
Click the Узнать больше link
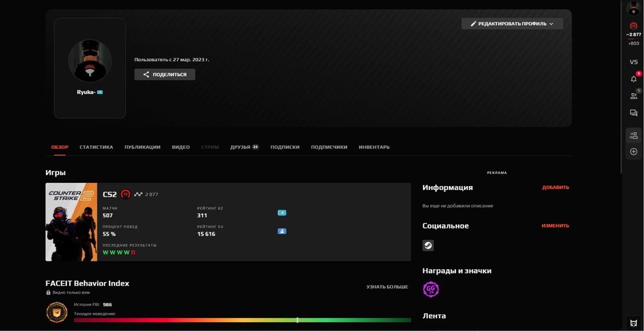[x=387, y=287]
